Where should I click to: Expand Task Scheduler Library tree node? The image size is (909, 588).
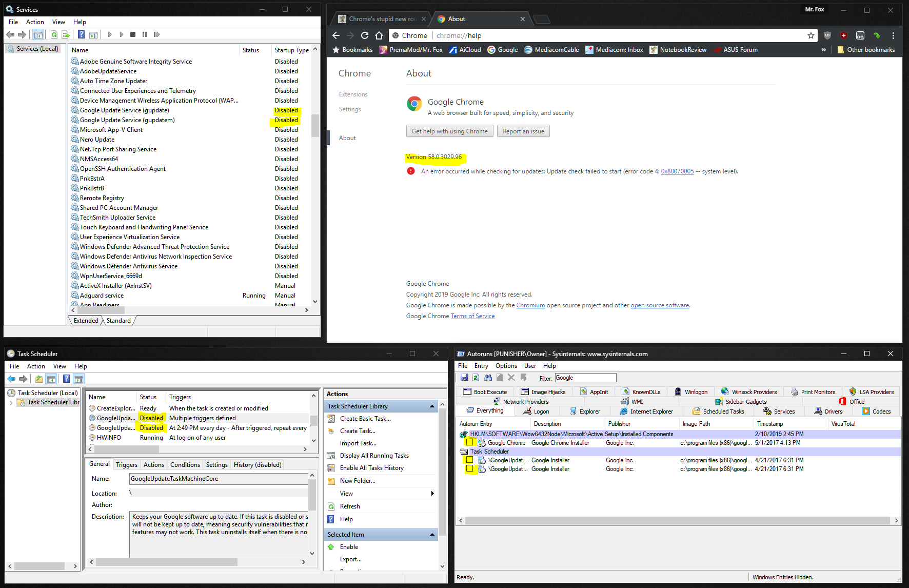[x=11, y=402]
